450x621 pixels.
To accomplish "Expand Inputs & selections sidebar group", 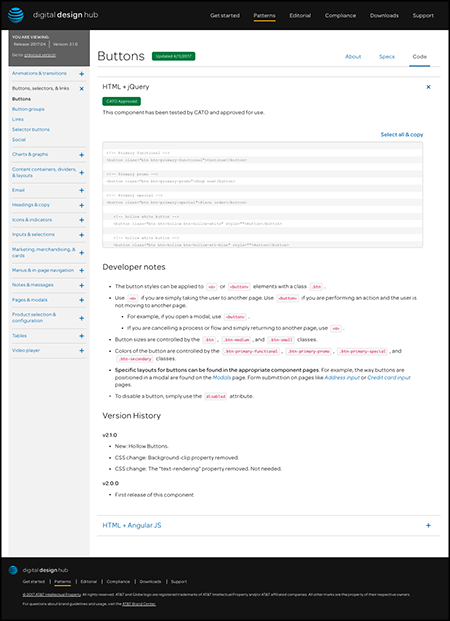I will [82, 235].
